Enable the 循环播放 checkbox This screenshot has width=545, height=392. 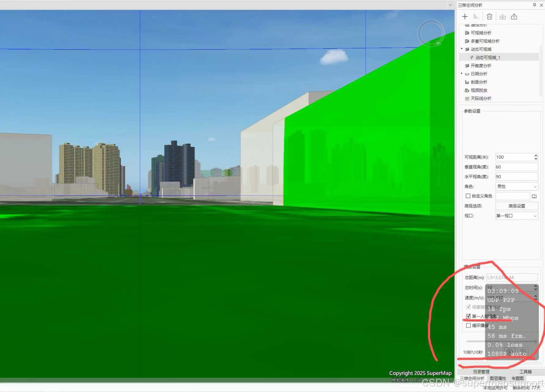point(468,326)
